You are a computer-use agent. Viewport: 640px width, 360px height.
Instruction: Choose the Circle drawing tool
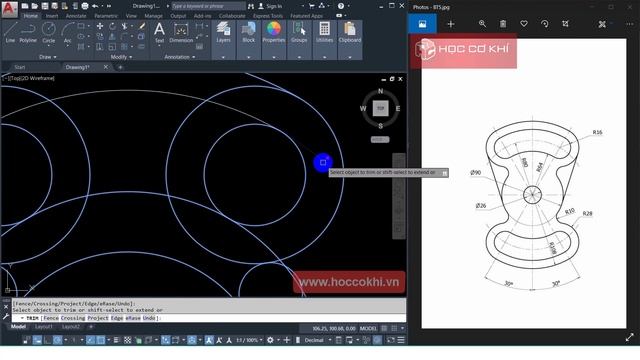coord(49,32)
